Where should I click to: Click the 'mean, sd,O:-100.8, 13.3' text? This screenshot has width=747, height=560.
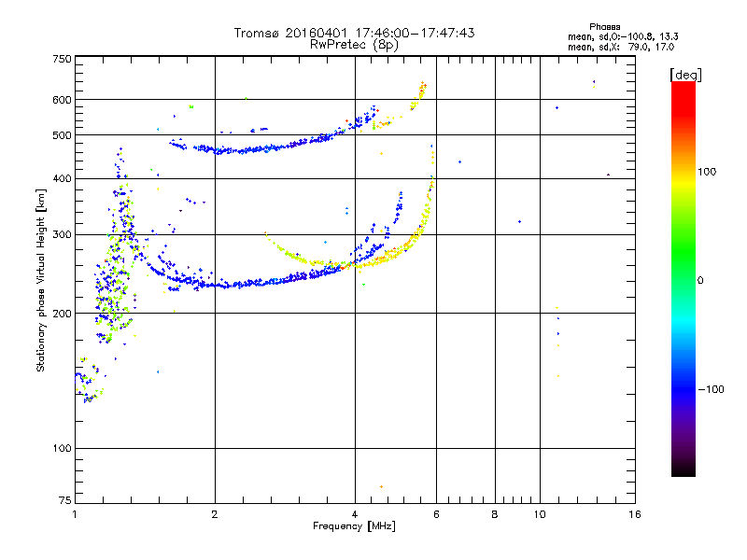tap(623, 36)
